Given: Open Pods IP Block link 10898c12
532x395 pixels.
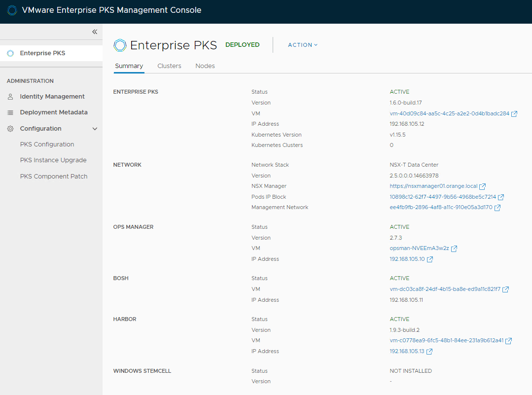Looking at the screenshot, I should [x=443, y=197].
